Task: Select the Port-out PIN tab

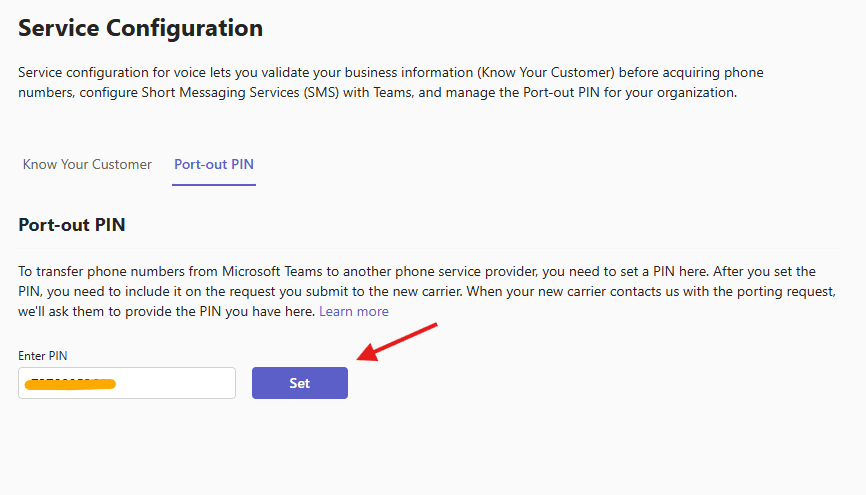Action: pos(214,164)
